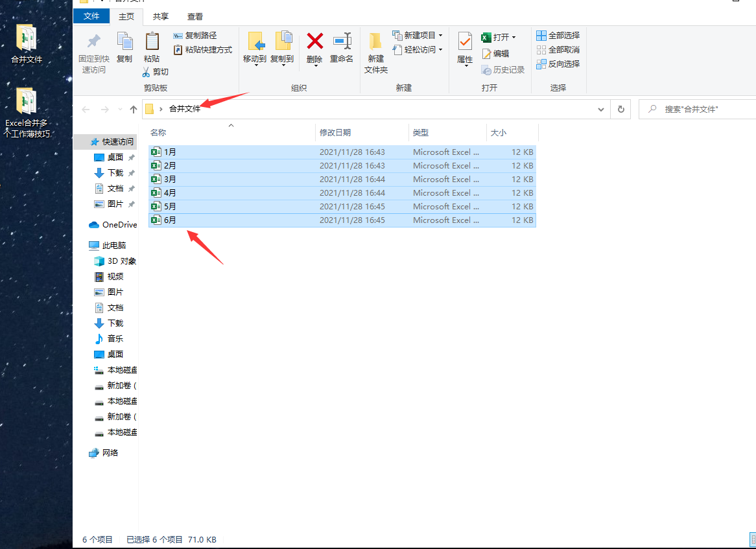
Task: Go back with the left arrow button
Action: pyautogui.click(x=86, y=110)
